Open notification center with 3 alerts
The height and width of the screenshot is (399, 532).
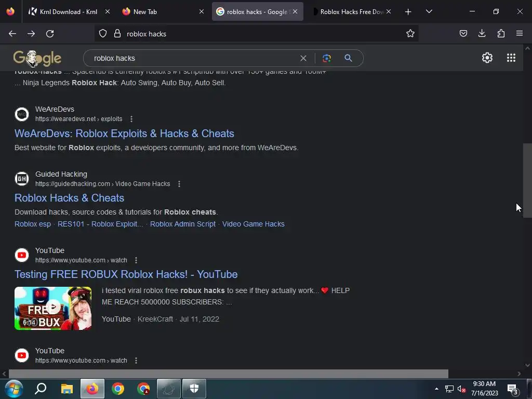tap(513, 390)
